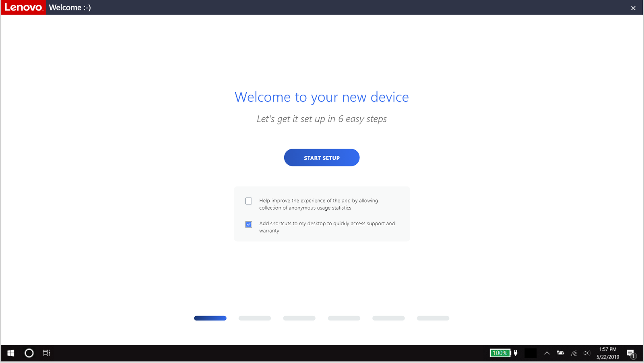This screenshot has width=644, height=363.
Task: Show hidden system tray icons
Action: pos(547,353)
